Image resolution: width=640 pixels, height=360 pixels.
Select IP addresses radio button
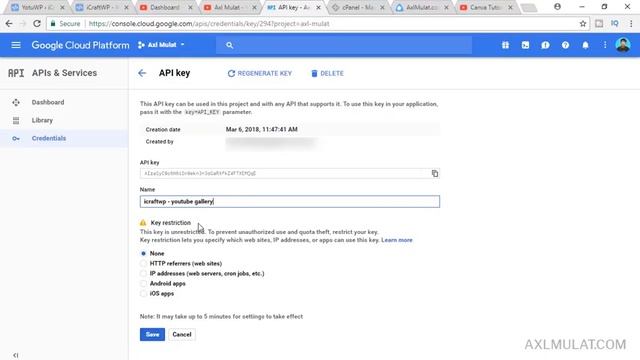(143, 273)
